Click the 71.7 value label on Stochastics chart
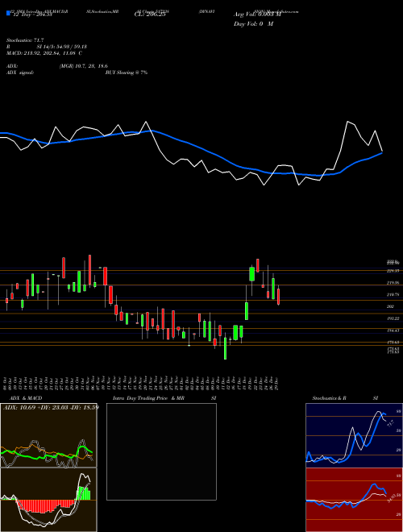The image size is (403, 532). 390,424
